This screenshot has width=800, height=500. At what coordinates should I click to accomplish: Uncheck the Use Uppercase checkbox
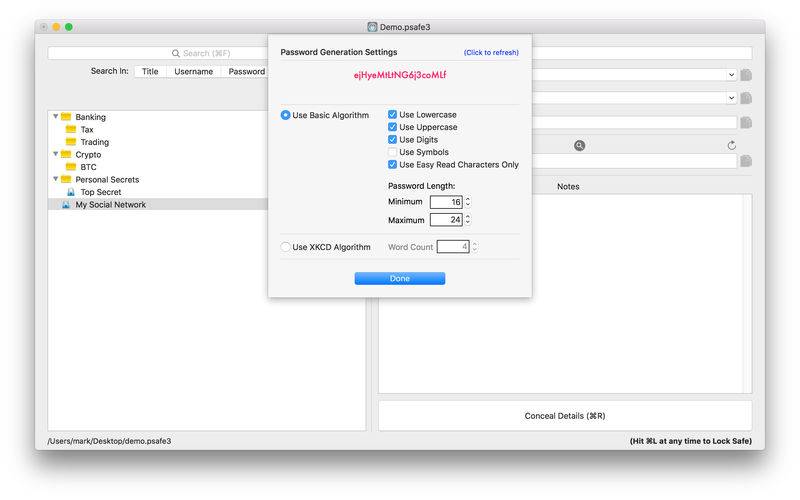(x=392, y=127)
